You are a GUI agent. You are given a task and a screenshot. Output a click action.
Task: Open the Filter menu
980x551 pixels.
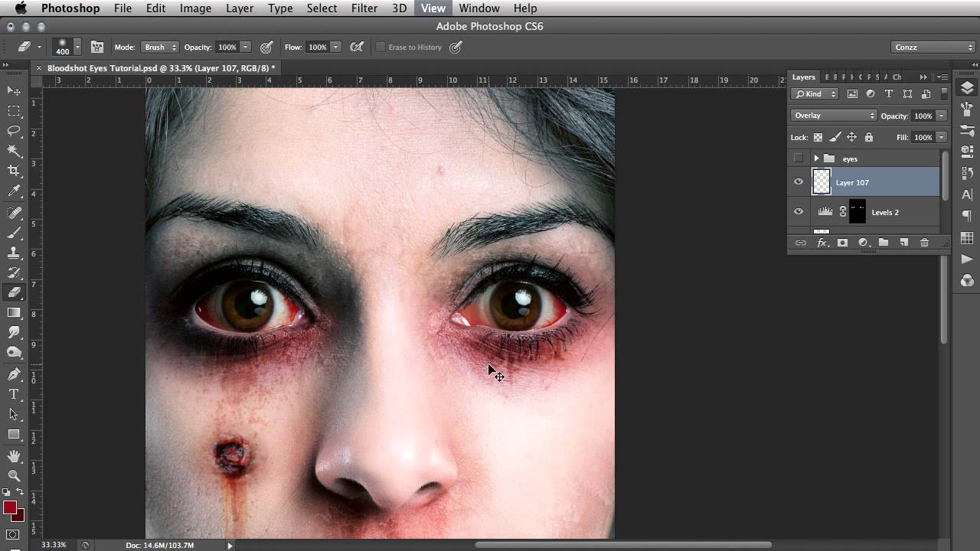click(364, 8)
